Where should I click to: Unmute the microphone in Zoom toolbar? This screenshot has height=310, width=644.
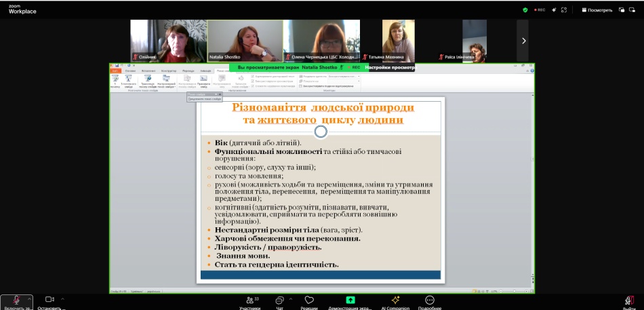click(x=16, y=300)
